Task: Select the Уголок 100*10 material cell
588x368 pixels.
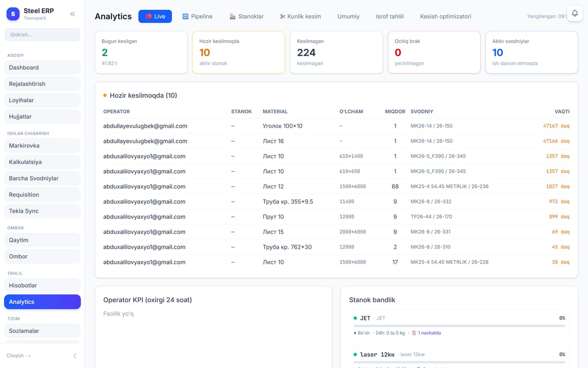Action: pos(283,126)
